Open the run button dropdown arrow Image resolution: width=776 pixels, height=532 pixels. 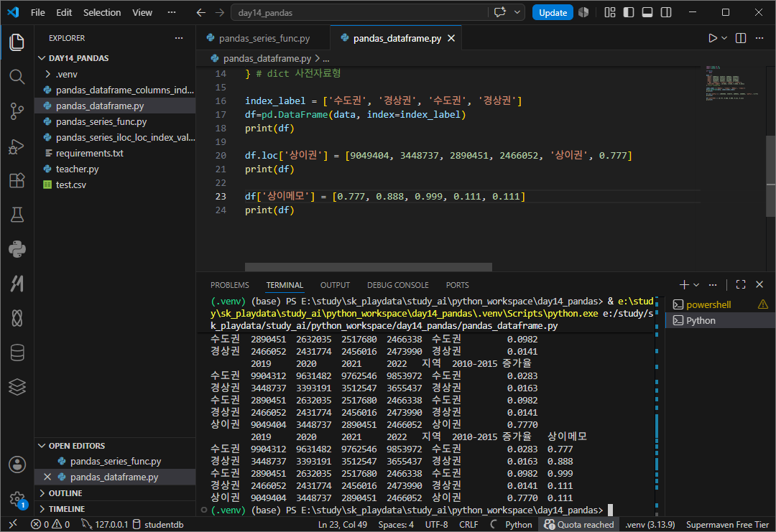(724, 38)
